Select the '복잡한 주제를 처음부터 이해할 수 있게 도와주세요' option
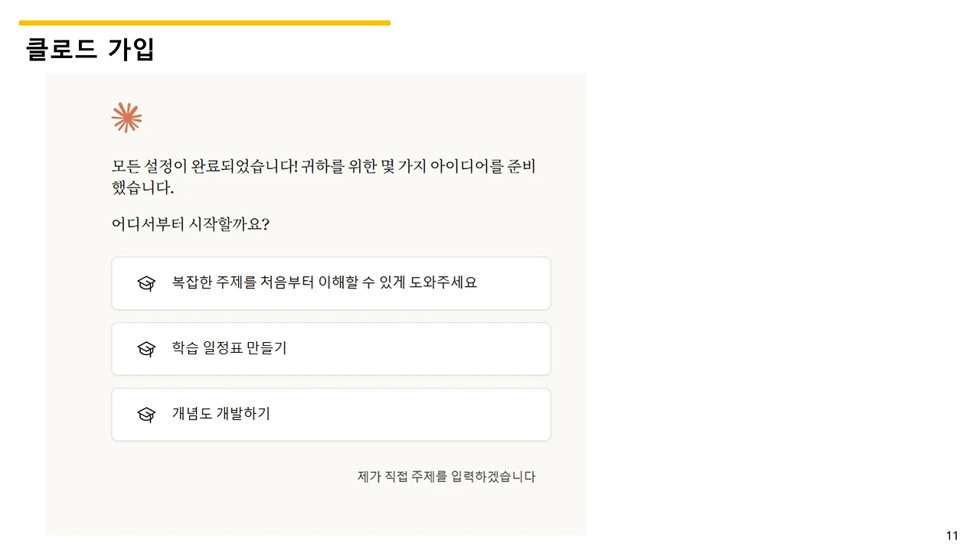Viewport: 980px width, 551px height. pos(331,283)
